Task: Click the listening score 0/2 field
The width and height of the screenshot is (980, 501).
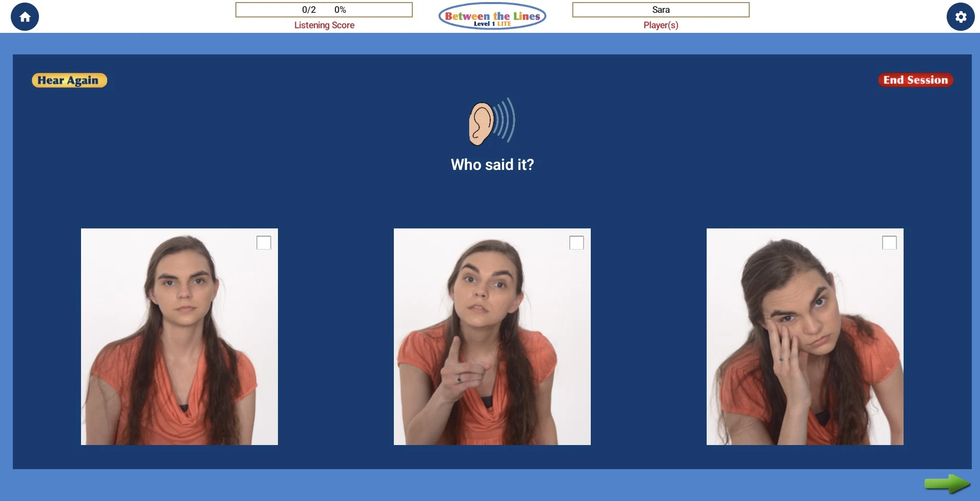Action: 324,10
